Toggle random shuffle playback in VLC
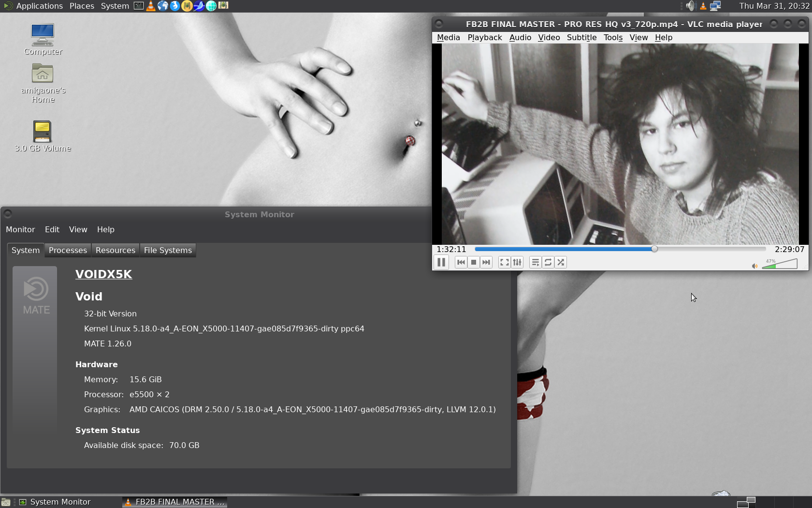 pos(561,262)
